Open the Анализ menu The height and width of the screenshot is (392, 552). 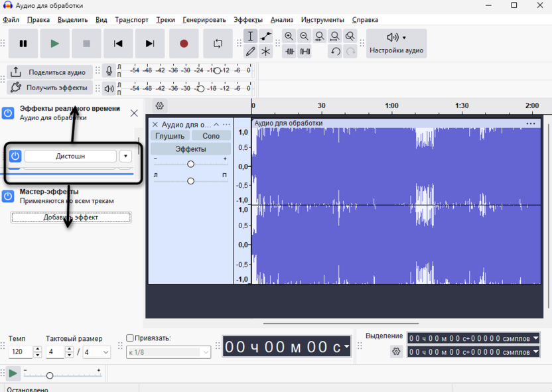point(281,20)
